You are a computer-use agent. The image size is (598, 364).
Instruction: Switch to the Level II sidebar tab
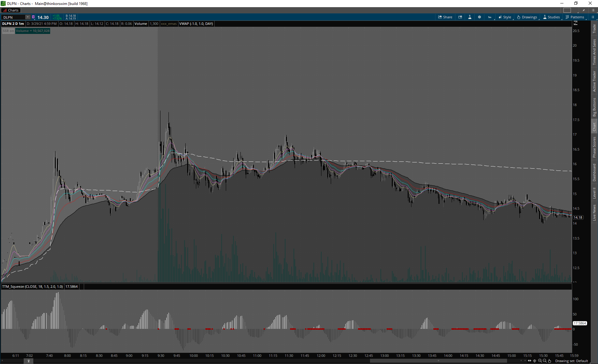[594, 193]
